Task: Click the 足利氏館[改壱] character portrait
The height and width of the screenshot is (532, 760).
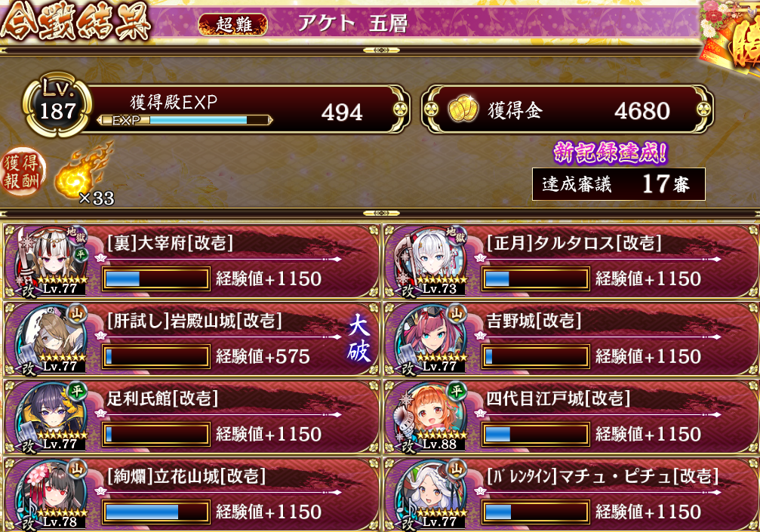Action: coord(50,417)
